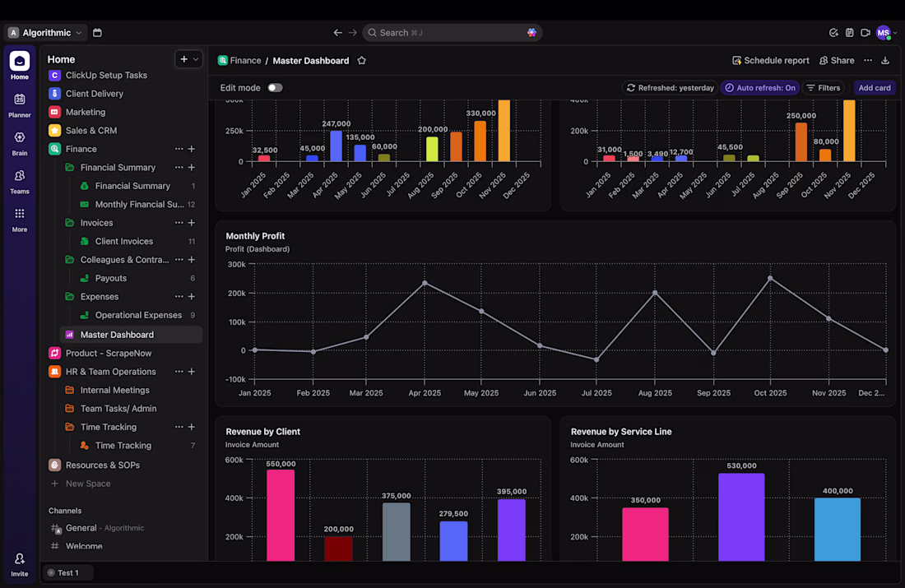
Task: Open the calendar icon beside Algorithmic workspace
Action: click(97, 33)
